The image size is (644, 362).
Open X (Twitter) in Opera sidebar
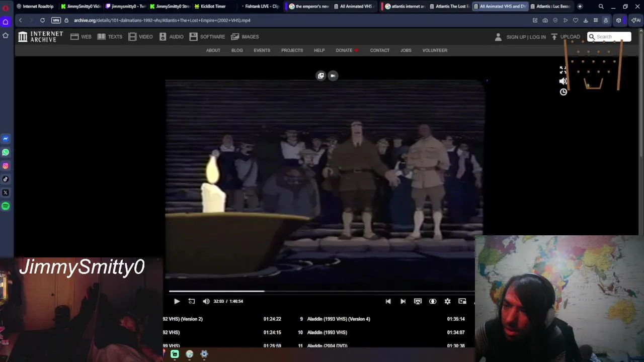6,193
